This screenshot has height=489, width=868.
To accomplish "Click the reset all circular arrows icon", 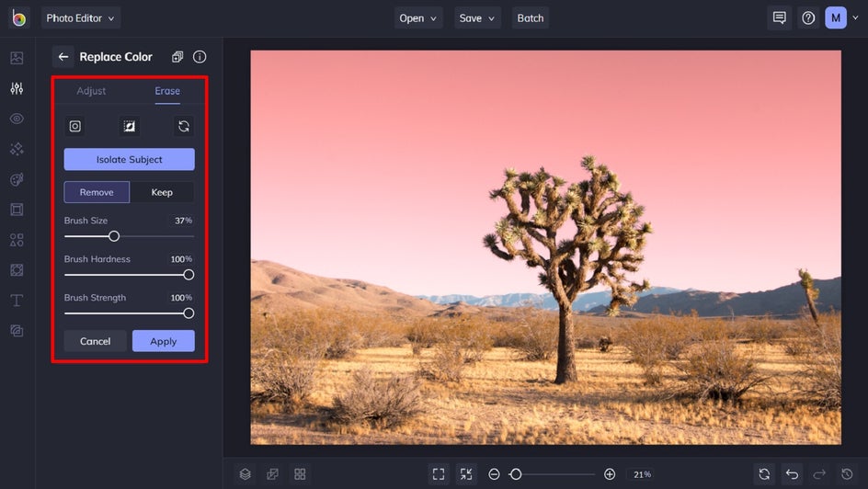I will pos(764,474).
